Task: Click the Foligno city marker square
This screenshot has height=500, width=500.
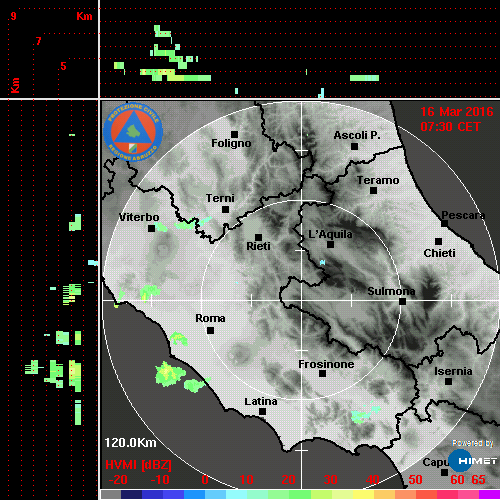Action: (234, 134)
